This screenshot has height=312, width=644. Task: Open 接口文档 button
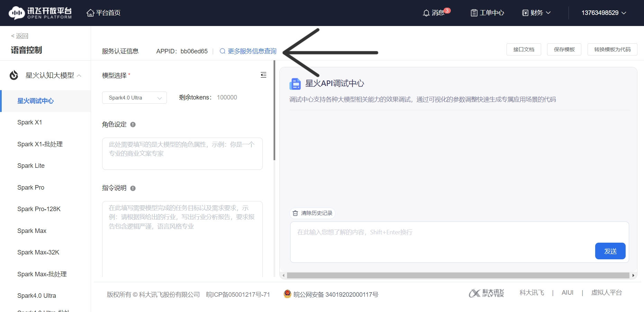pyautogui.click(x=524, y=50)
